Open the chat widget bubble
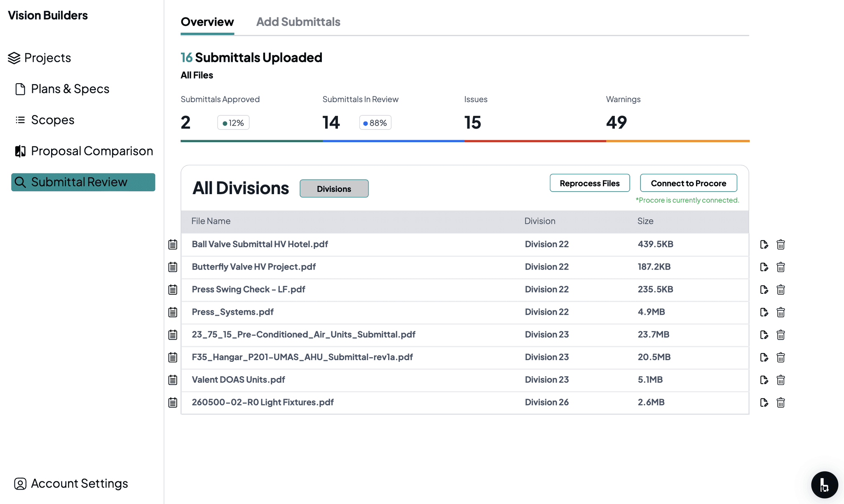The image size is (844, 504). coord(824,485)
